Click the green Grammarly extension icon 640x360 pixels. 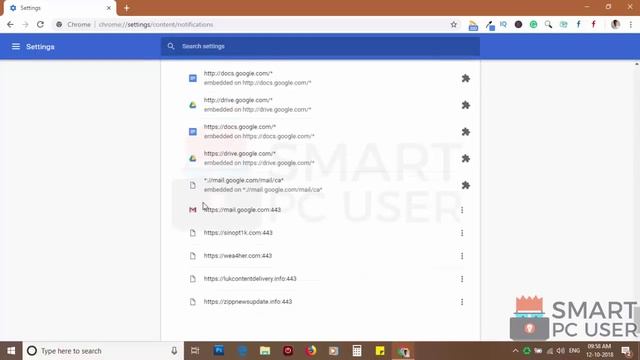[533, 24]
